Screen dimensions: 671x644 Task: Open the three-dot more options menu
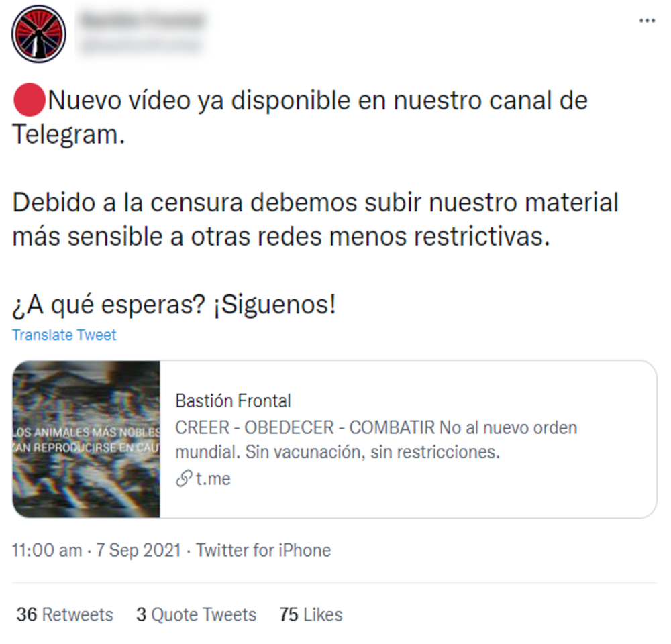(x=647, y=21)
